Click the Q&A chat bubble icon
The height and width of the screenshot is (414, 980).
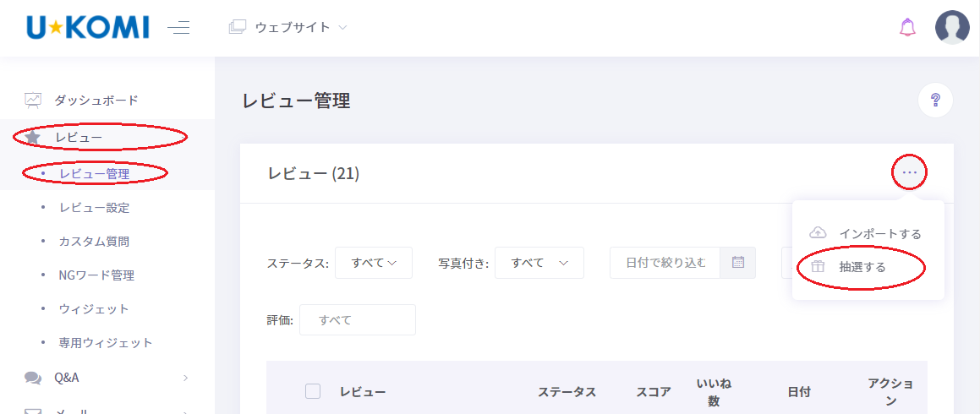(x=33, y=378)
